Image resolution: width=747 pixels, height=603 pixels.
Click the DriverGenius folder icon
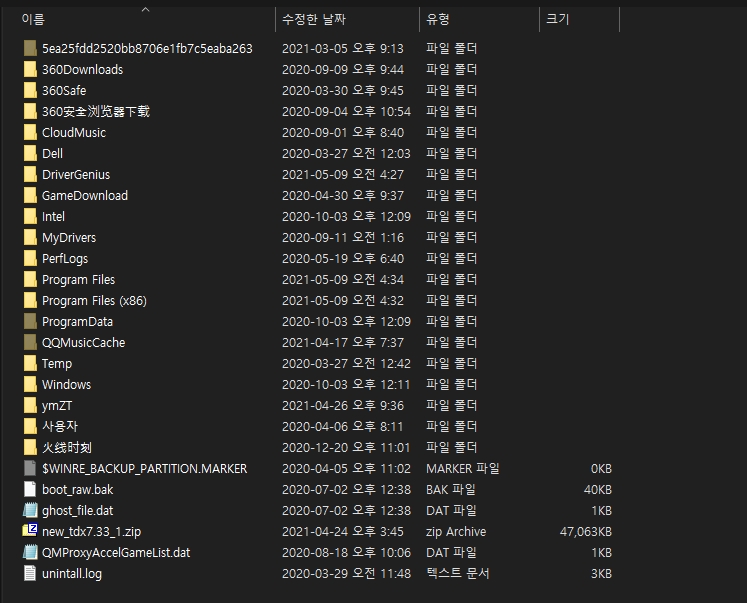[x=30, y=174]
